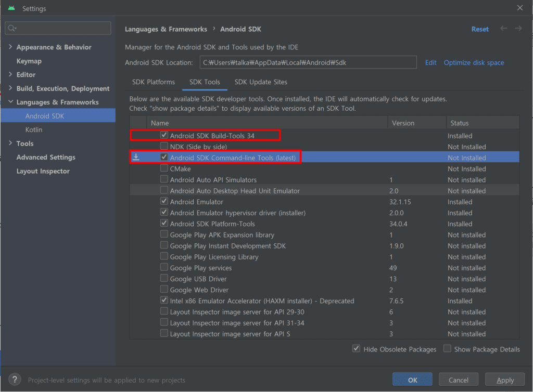This screenshot has height=392, width=533.
Task: Check Layout Inspector image server for API S
Action: click(x=164, y=333)
